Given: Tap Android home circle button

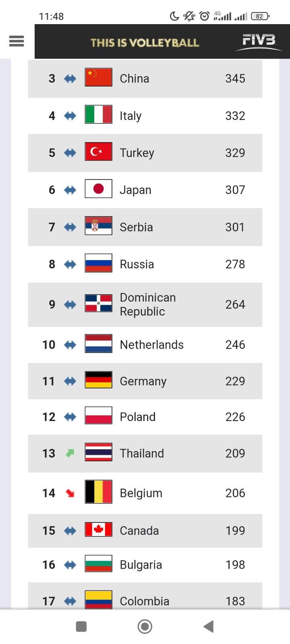Looking at the screenshot, I should tap(145, 626).
